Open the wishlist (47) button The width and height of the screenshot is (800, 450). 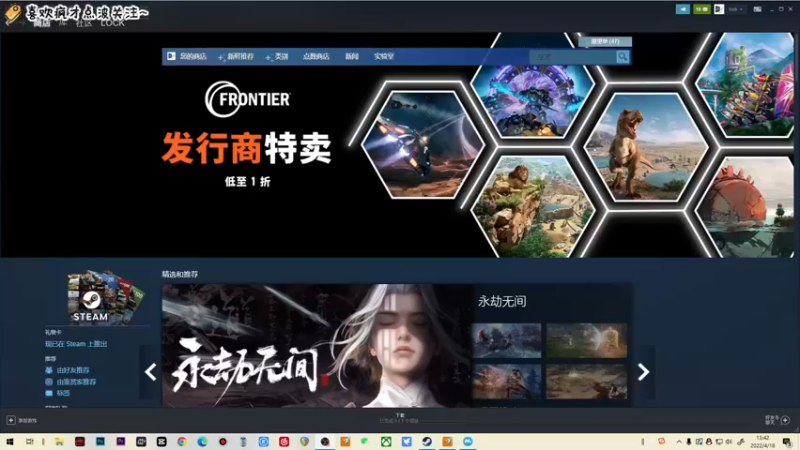(x=605, y=41)
